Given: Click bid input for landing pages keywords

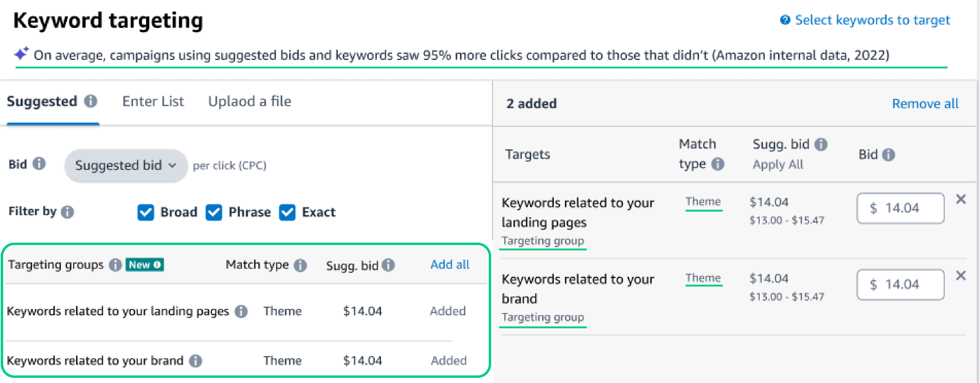Looking at the screenshot, I should [x=900, y=208].
